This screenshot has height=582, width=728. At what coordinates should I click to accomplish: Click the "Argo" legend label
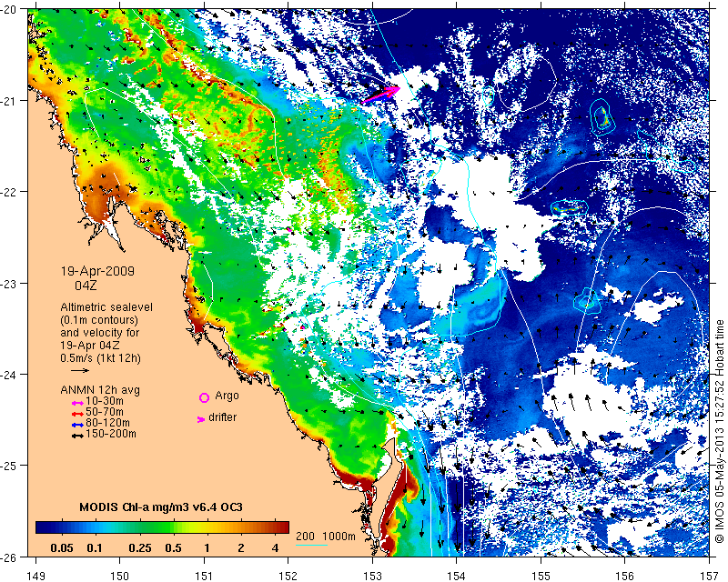click(227, 396)
